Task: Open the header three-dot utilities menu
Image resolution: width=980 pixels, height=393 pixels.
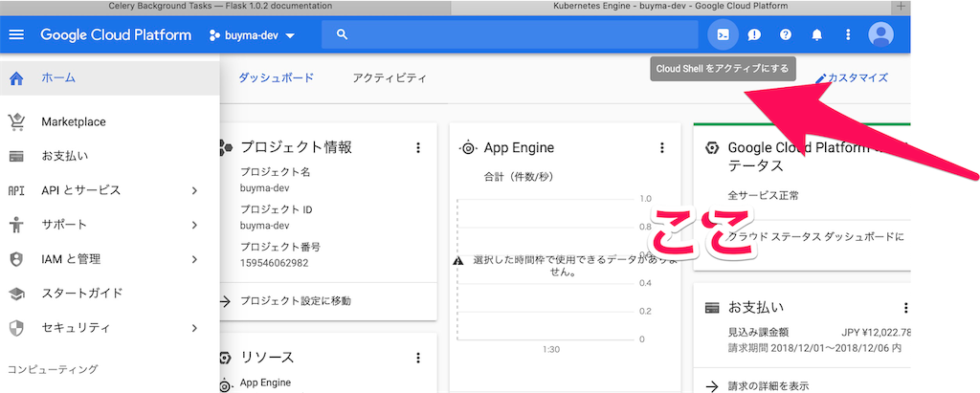Action: 848,35
